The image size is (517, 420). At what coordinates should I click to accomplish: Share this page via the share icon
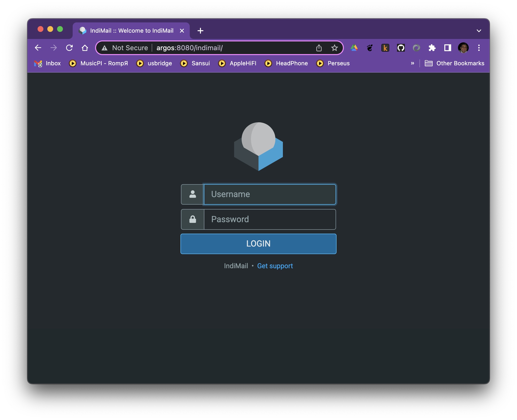coord(319,48)
